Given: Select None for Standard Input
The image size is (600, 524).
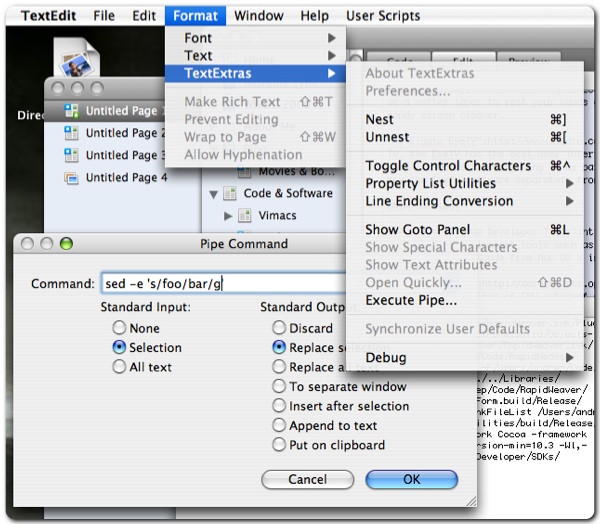Looking at the screenshot, I should point(119,328).
